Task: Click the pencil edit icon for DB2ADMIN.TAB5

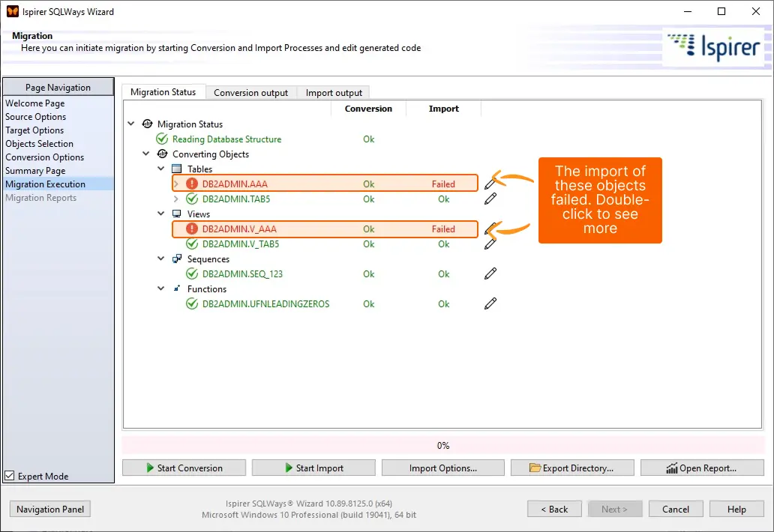Action: pyautogui.click(x=490, y=199)
